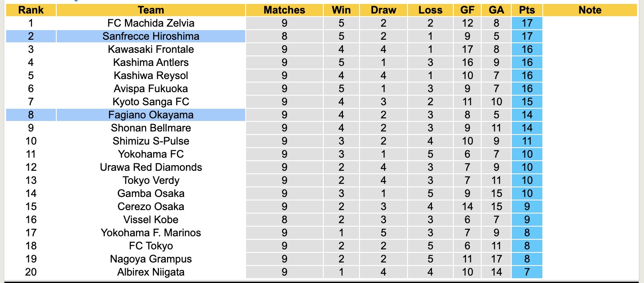644x283 pixels.
Task: Click the GA column header
Action: 496,10
